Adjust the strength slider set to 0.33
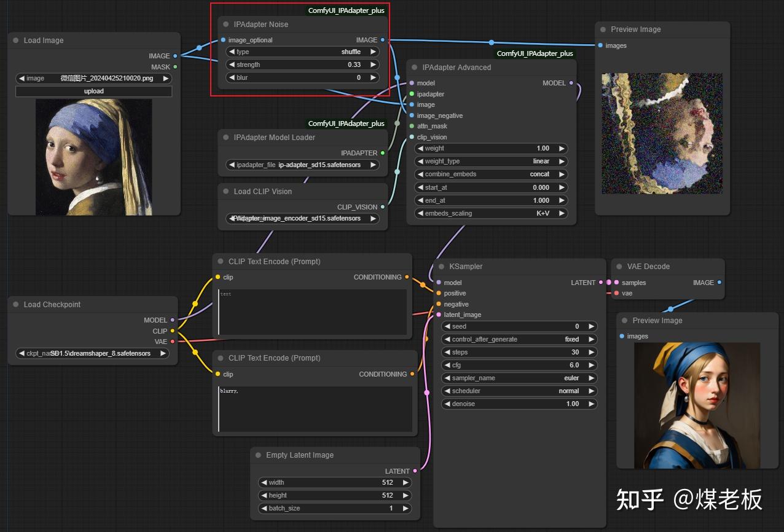This screenshot has height=532, width=784. [x=303, y=65]
